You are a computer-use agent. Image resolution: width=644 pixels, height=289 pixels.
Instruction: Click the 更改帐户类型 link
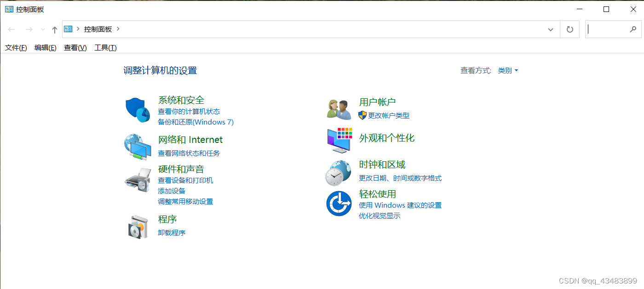[x=388, y=116]
